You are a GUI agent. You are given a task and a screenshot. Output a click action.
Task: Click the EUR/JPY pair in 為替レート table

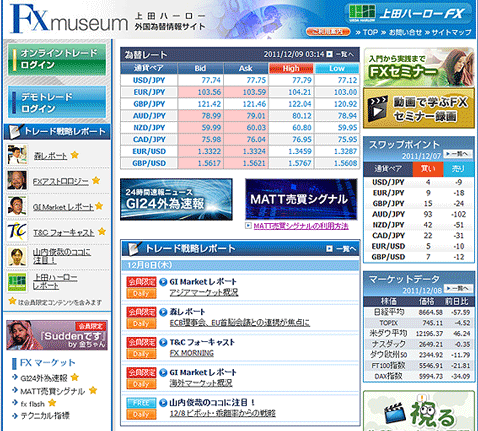click(x=149, y=92)
